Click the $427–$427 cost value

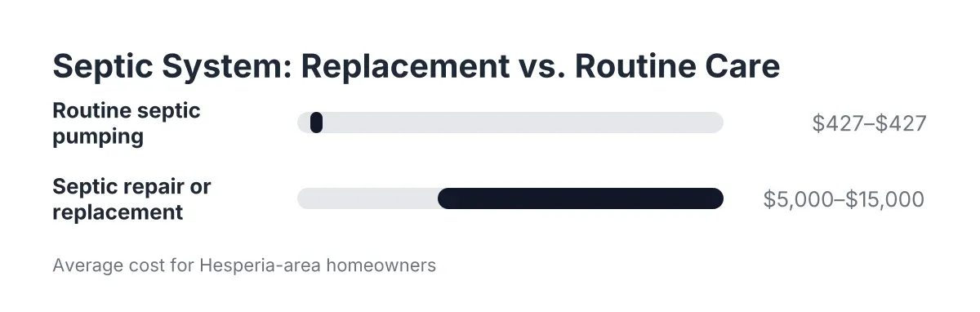coord(869,123)
